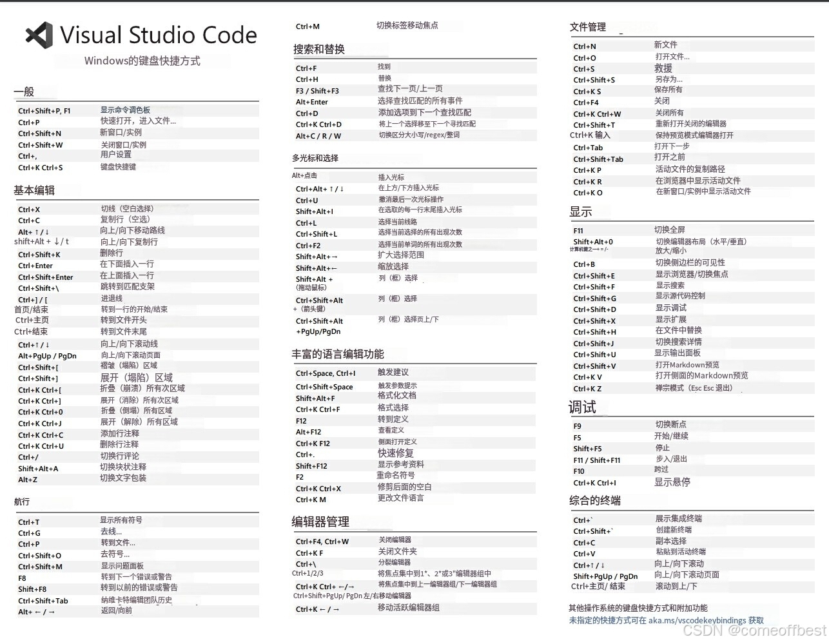829x644 pixels.
Task: Click the description '删除行'
Action: click(x=112, y=253)
